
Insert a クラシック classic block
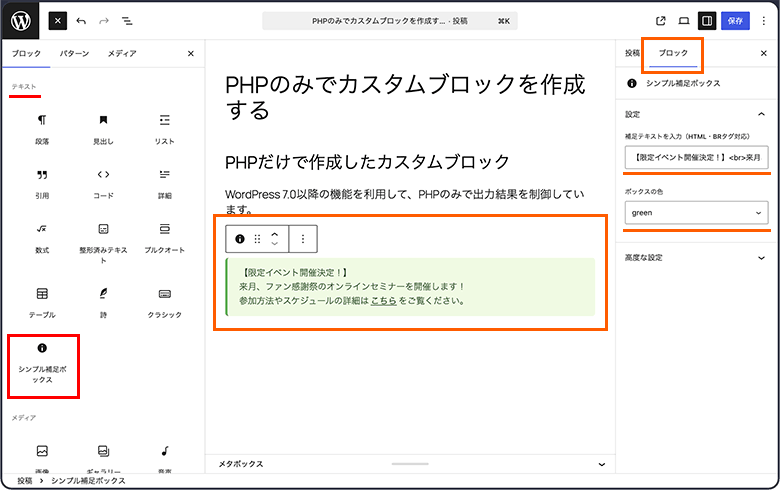point(165,302)
